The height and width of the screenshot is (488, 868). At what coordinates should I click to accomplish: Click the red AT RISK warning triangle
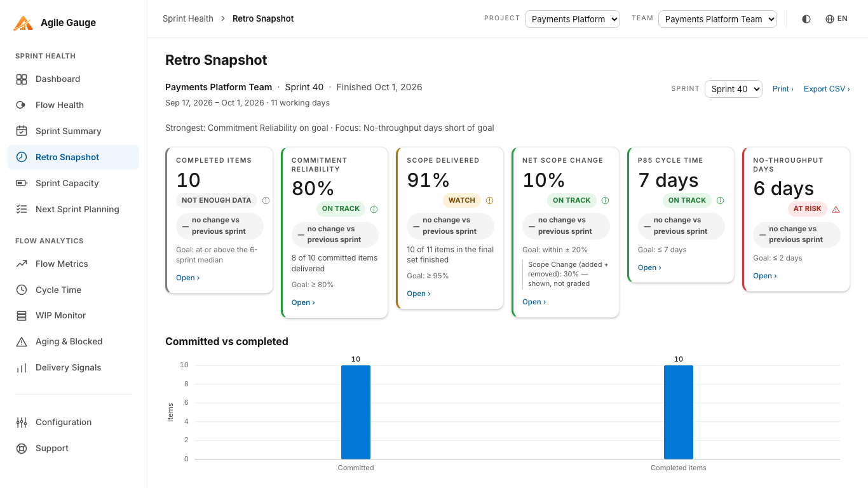click(x=836, y=209)
